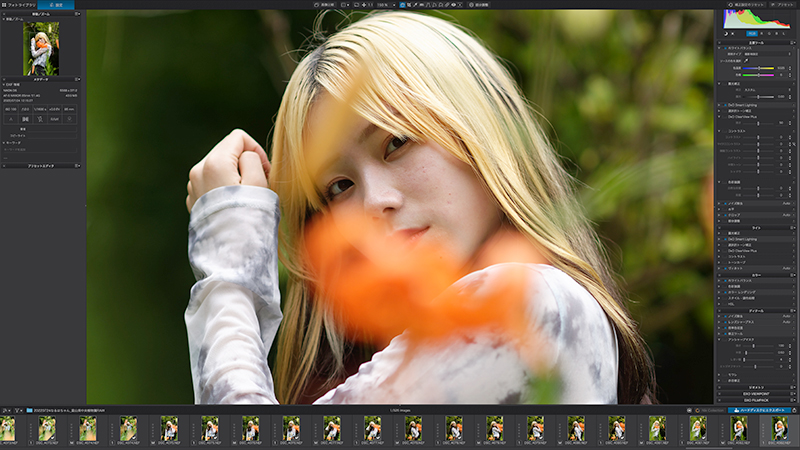The width and height of the screenshot is (800, 450).
Task: Select the perspective force-parallels tool icon
Action: pyautogui.click(x=428, y=5)
